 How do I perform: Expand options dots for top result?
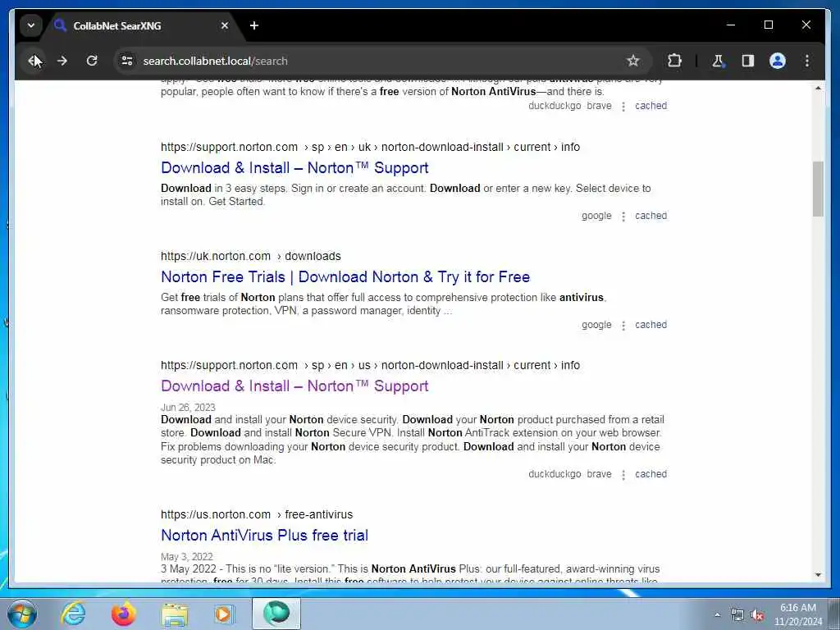[x=623, y=107]
